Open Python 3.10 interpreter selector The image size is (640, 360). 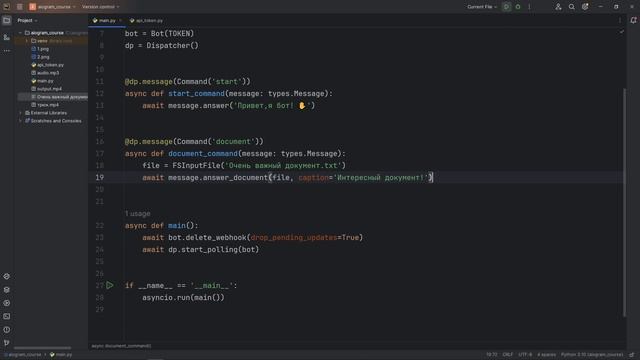click(592, 355)
